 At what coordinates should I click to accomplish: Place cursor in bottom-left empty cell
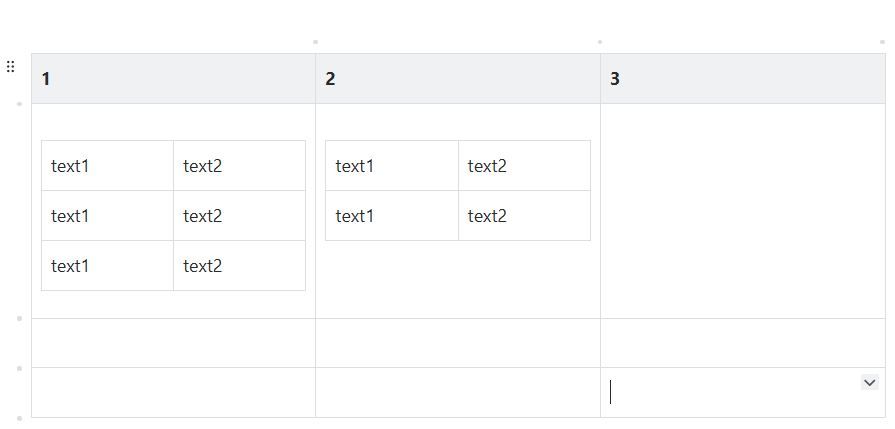(x=173, y=392)
